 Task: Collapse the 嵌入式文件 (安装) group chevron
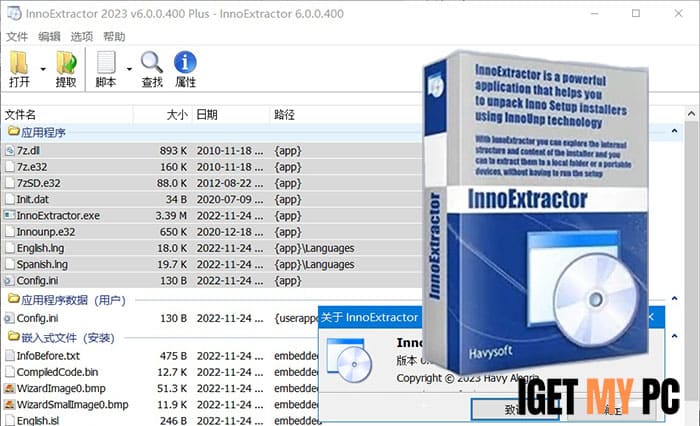coord(675,336)
